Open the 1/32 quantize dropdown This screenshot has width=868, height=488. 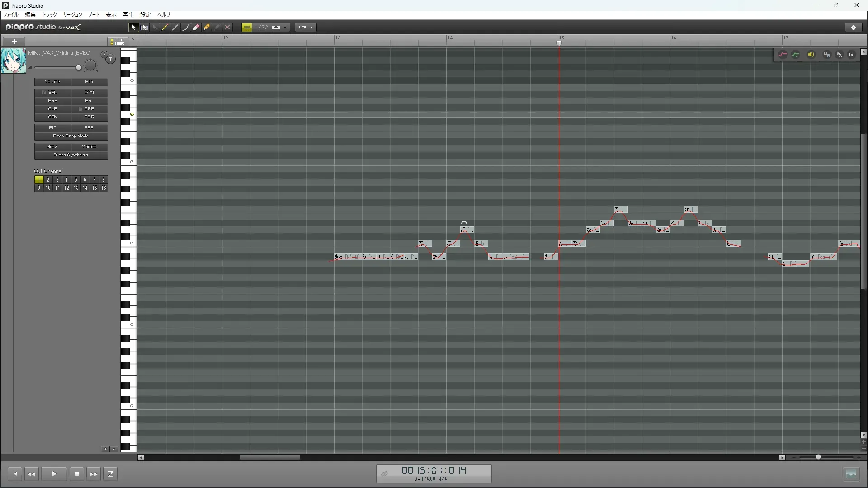285,28
